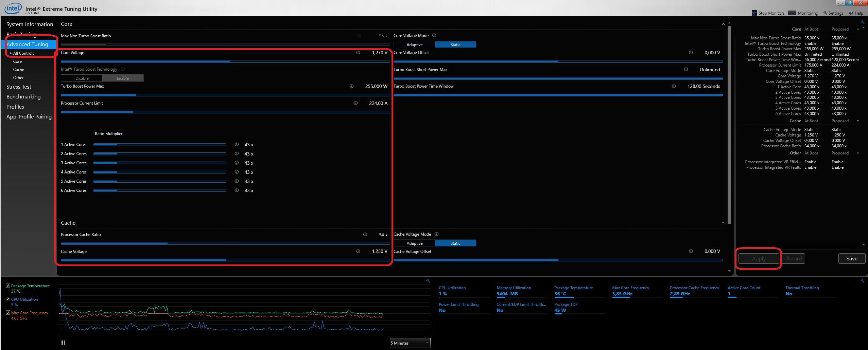Open wrench settings for the monitor tiles panel

(x=863, y=281)
